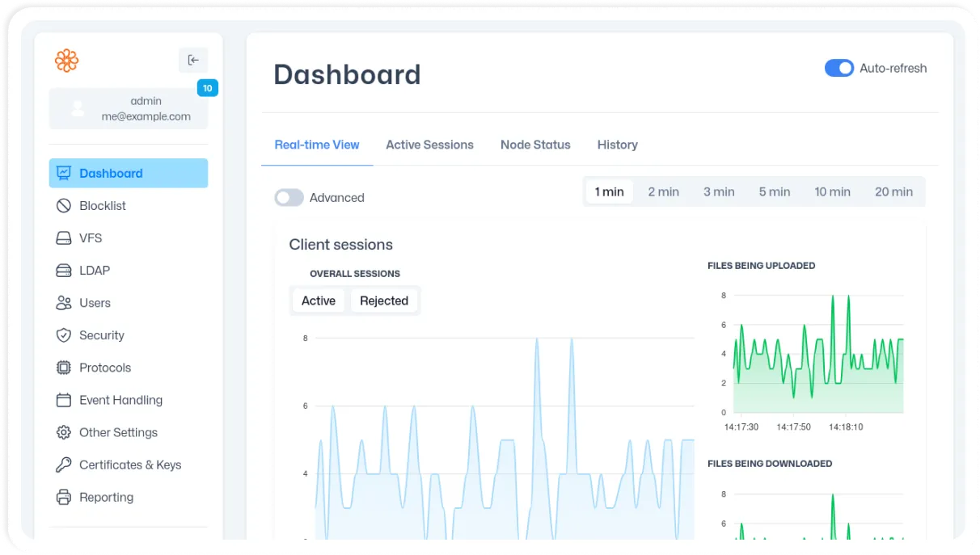The image size is (980, 555).
Task: Switch to the History tab
Action: (x=617, y=145)
